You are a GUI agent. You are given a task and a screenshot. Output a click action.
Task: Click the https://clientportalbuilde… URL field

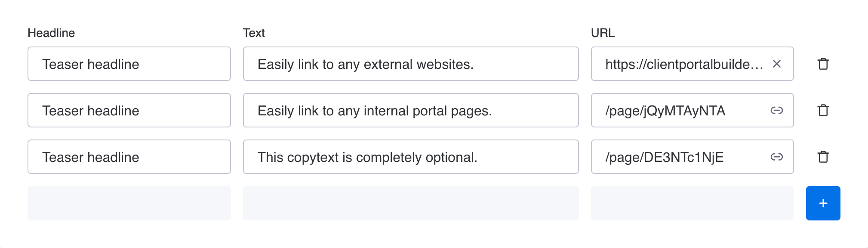[683, 64]
